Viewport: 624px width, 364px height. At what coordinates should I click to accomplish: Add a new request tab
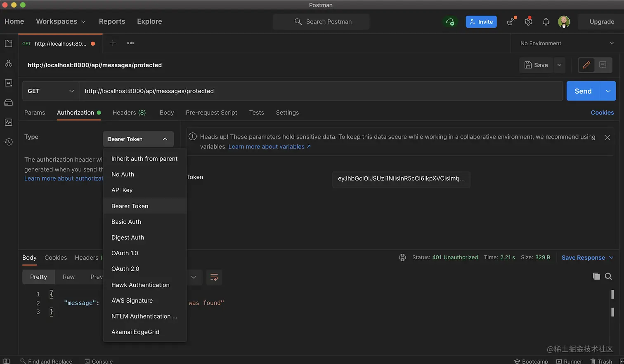(x=113, y=43)
